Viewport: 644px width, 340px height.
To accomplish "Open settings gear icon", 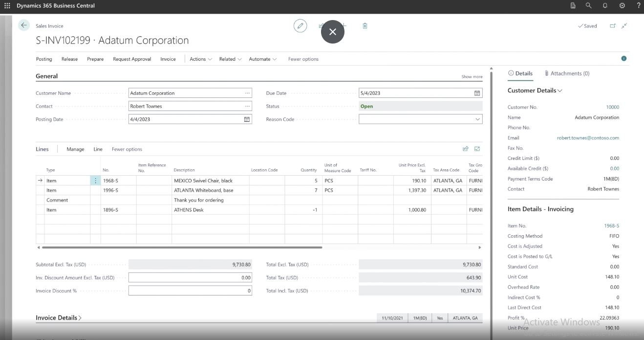I will click(x=622, y=6).
